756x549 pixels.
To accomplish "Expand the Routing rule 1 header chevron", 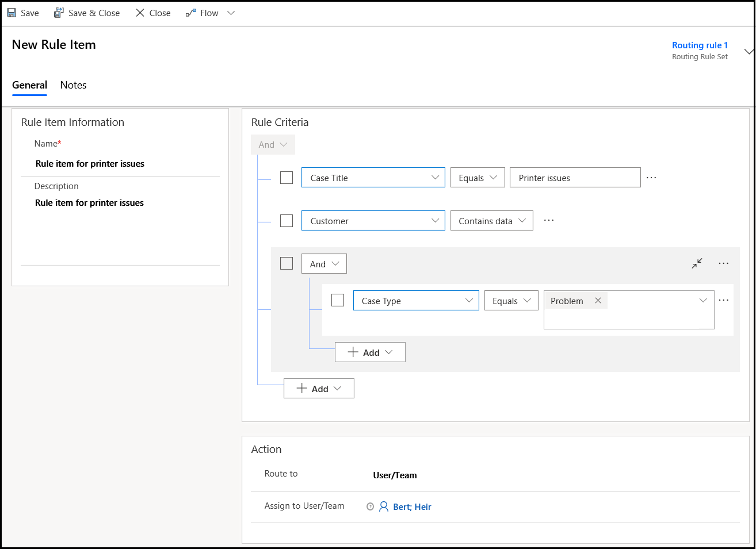I will [x=749, y=51].
